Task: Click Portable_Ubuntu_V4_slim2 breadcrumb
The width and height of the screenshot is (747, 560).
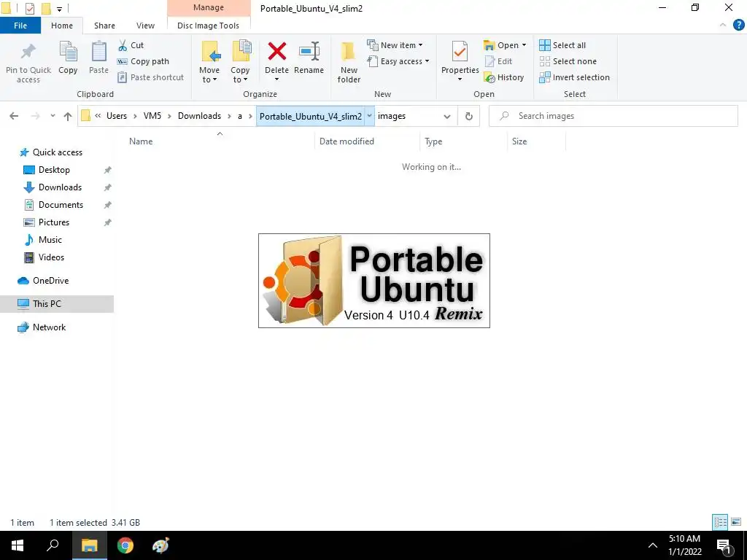Action: click(x=311, y=116)
